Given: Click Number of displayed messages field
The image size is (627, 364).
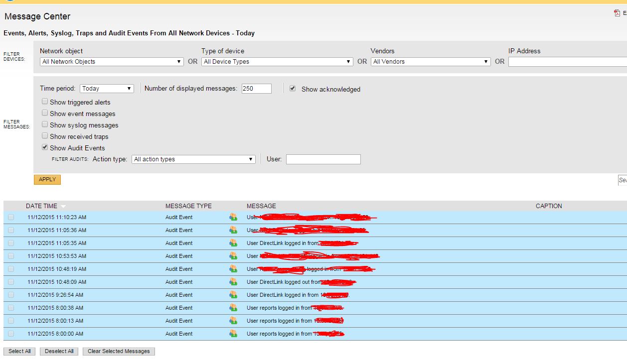Looking at the screenshot, I should (257, 89).
